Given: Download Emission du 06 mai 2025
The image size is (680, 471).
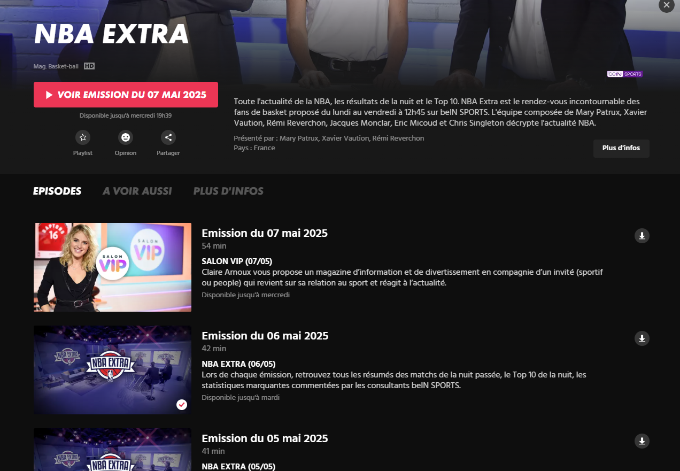Looking at the screenshot, I should coord(642,338).
